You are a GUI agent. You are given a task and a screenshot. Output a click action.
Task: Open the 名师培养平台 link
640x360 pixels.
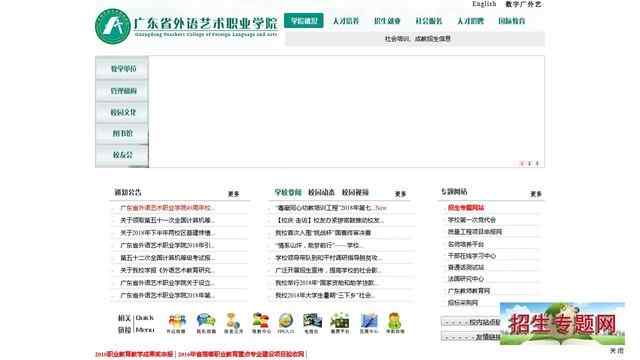[466, 244]
